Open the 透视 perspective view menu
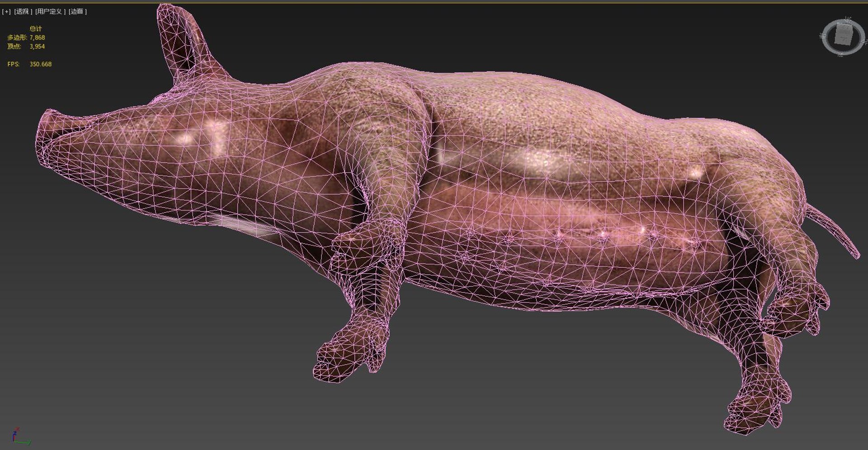This screenshot has height=450, width=868. (23, 12)
